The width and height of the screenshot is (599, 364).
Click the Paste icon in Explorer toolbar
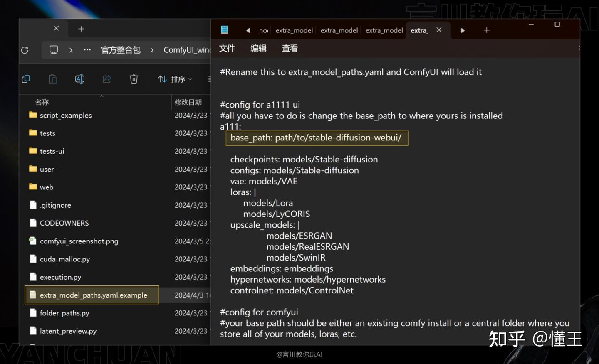[x=53, y=79]
